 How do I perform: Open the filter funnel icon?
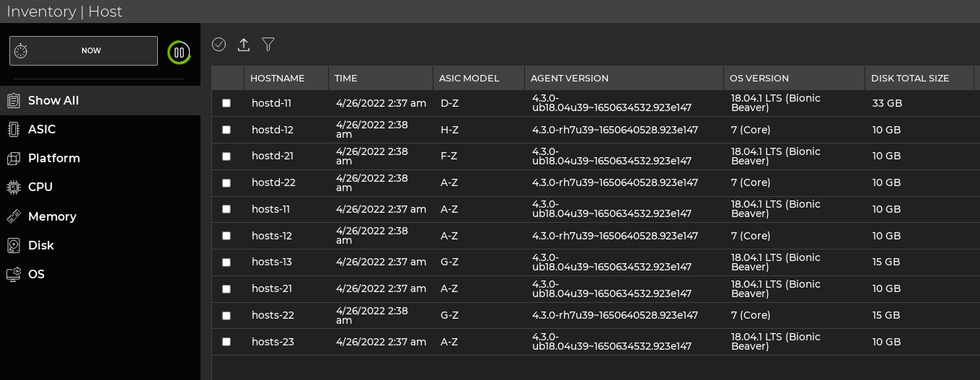click(x=268, y=45)
